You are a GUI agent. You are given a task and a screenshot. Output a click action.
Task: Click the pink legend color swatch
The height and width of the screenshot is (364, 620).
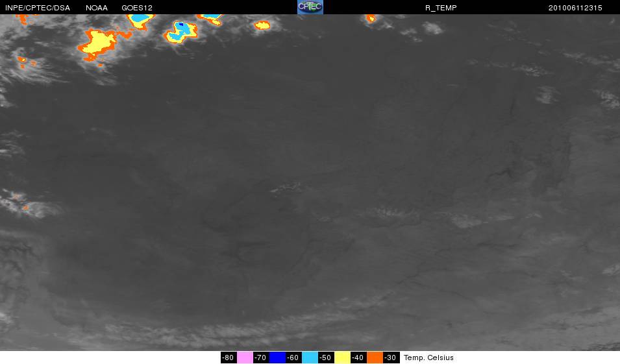coord(245,358)
